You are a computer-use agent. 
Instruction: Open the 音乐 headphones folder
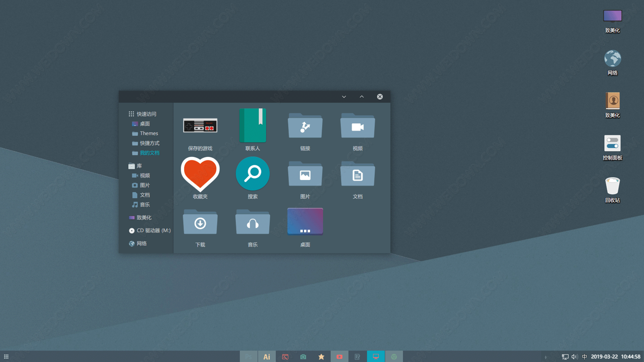(x=253, y=222)
